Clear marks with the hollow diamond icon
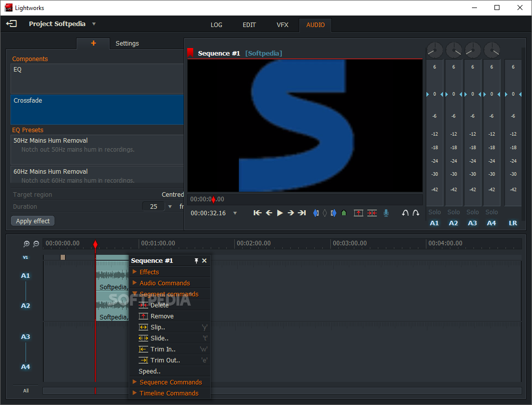The image size is (532, 405). (325, 213)
